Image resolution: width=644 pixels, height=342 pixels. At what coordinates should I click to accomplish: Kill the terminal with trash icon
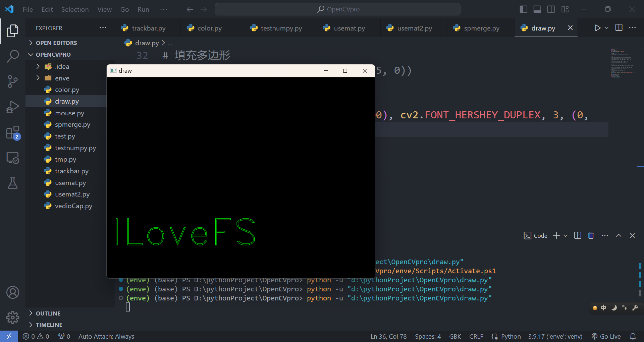coord(591,235)
